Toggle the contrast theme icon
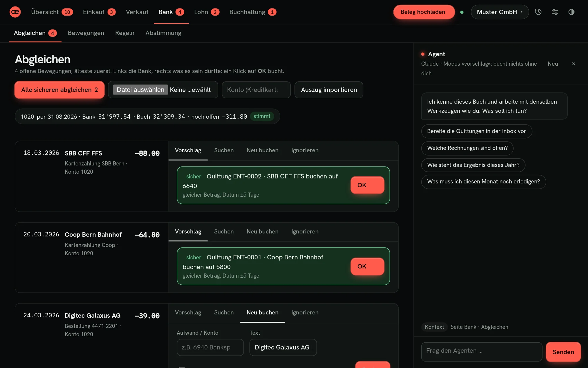Viewport: 588px width, 368px height. [x=571, y=12]
